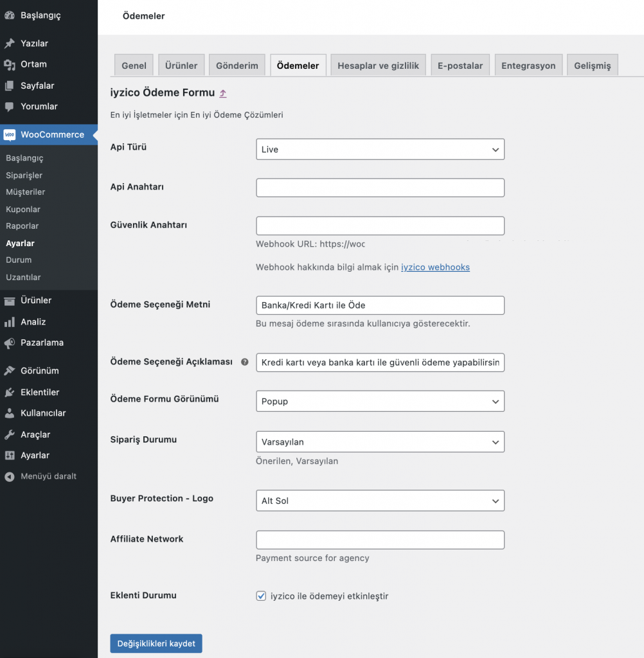Open the Hesaplar ve gizlilik tab

(379, 66)
